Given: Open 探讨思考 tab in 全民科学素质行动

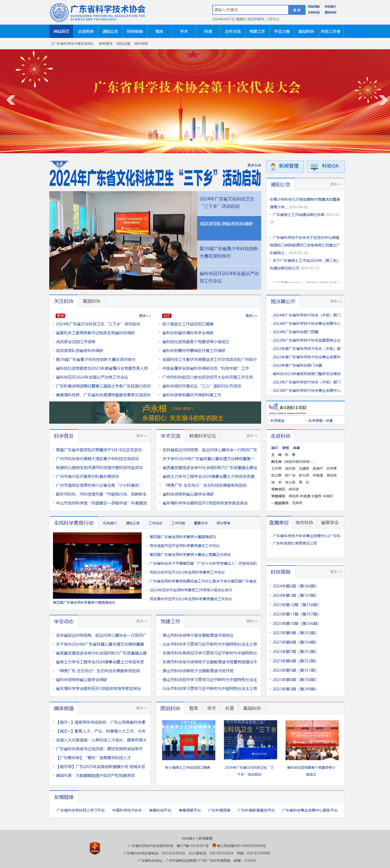Looking at the screenshot, I should pos(223,523).
